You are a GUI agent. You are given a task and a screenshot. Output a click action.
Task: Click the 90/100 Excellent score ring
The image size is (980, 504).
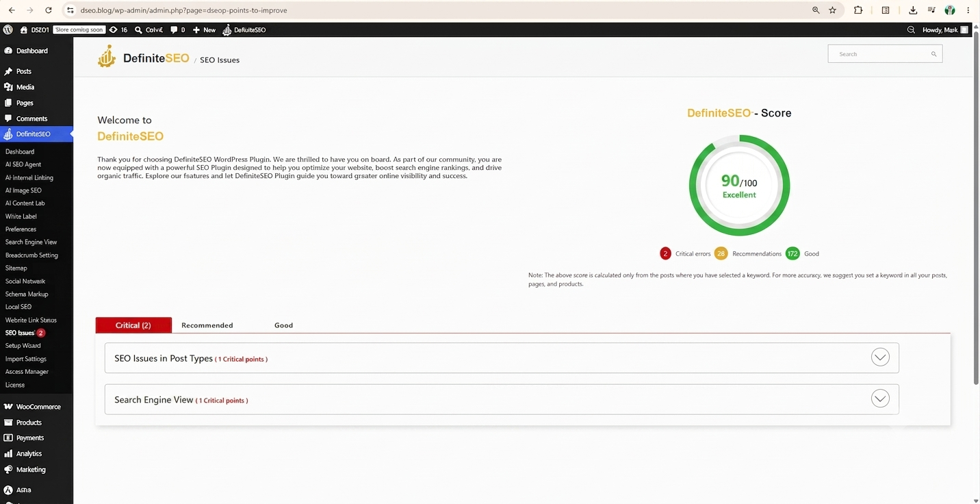pyautogui.click(x=739, y=186)
